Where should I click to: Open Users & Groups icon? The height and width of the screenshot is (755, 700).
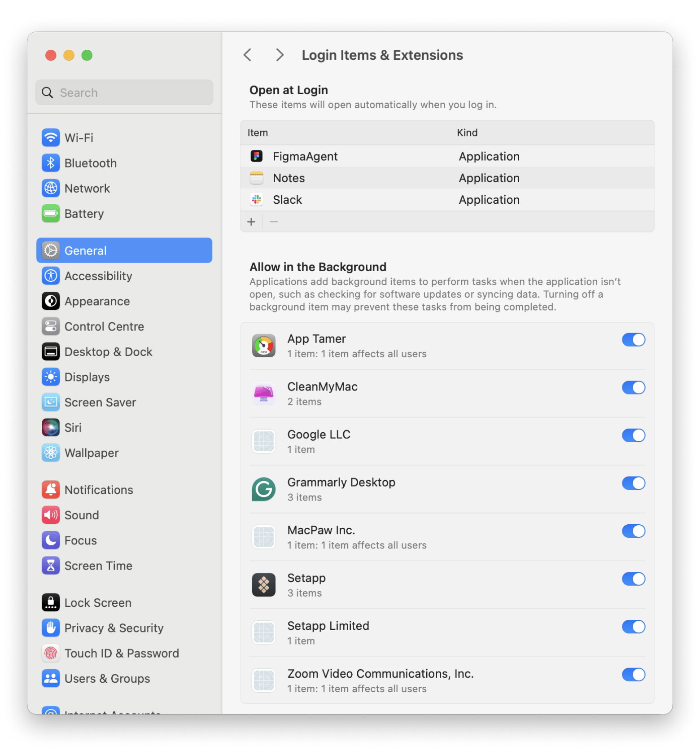tap(51, 678)
